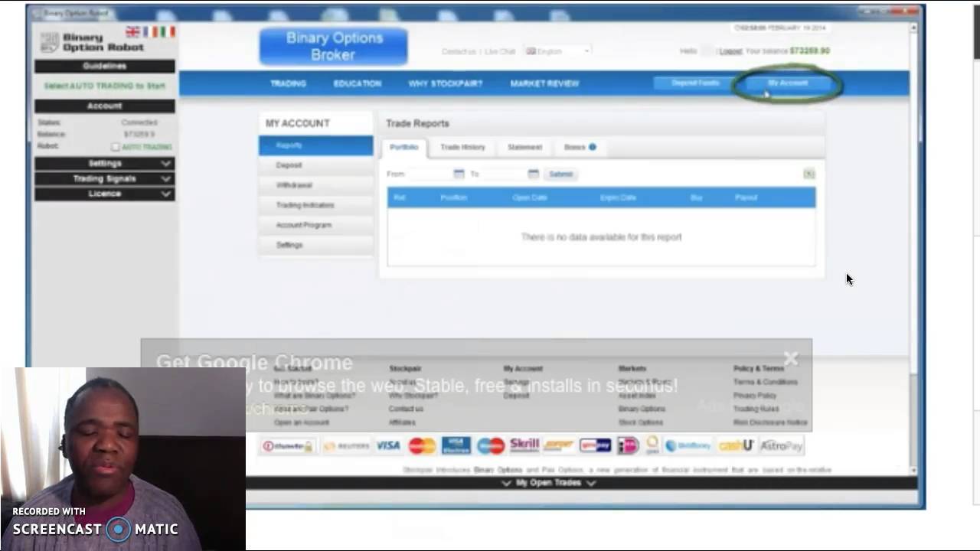Open the English language dropdown
Viewport: 980px width, 551px height.
coord(557,51)
